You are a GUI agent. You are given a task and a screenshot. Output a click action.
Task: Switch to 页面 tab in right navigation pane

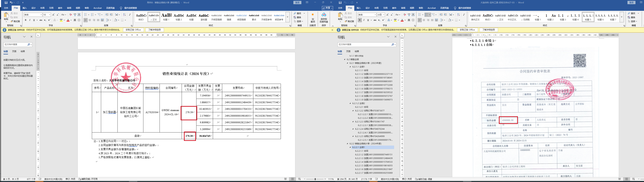[x=348, y=51]
